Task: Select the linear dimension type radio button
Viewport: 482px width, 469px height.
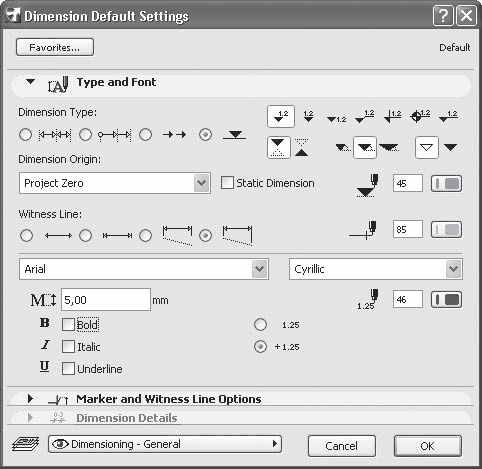Action: tap(26, 135)
